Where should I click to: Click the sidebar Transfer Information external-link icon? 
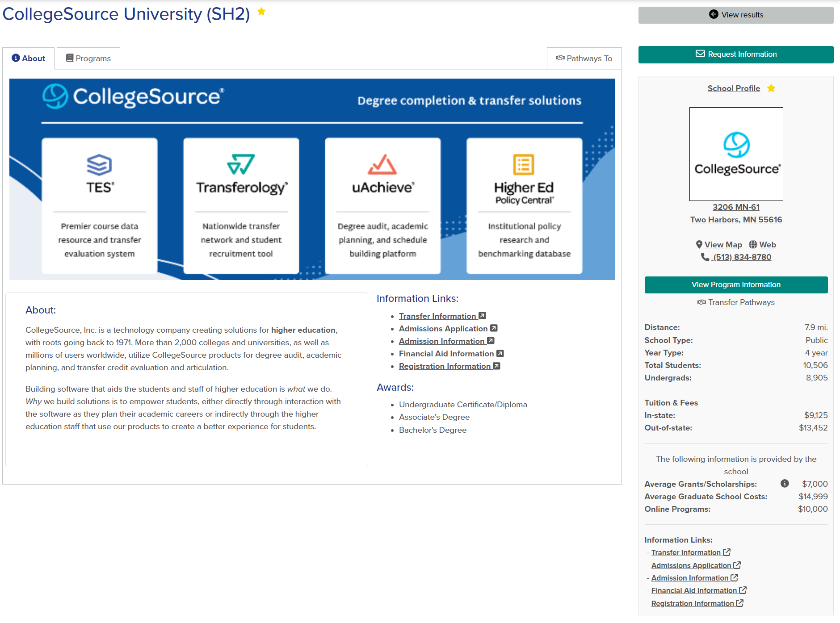[x=727, y=552]
